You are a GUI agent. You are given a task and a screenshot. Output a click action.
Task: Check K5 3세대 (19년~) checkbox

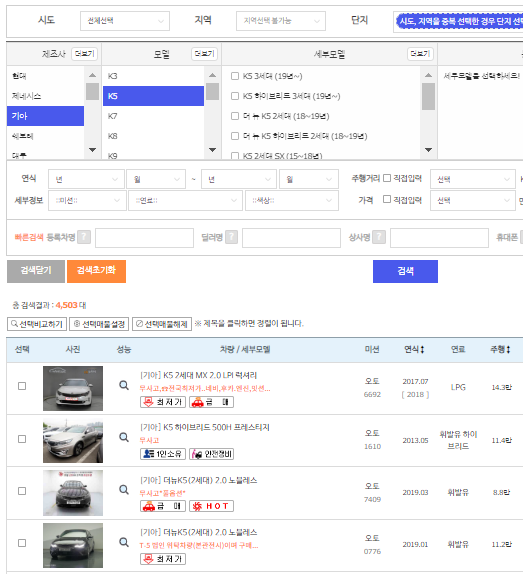[x=235, y=76]
